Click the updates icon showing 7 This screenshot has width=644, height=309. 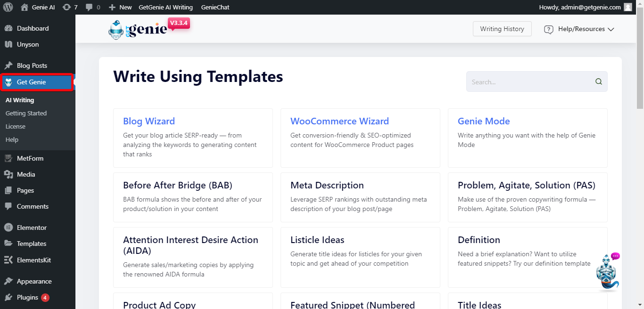point(66,7)
